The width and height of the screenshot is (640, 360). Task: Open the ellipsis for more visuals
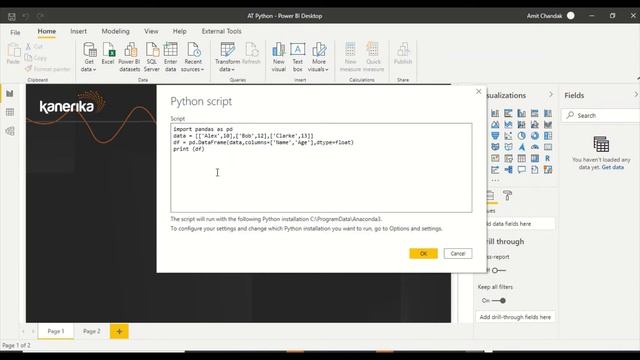click(x=495, y=180)
